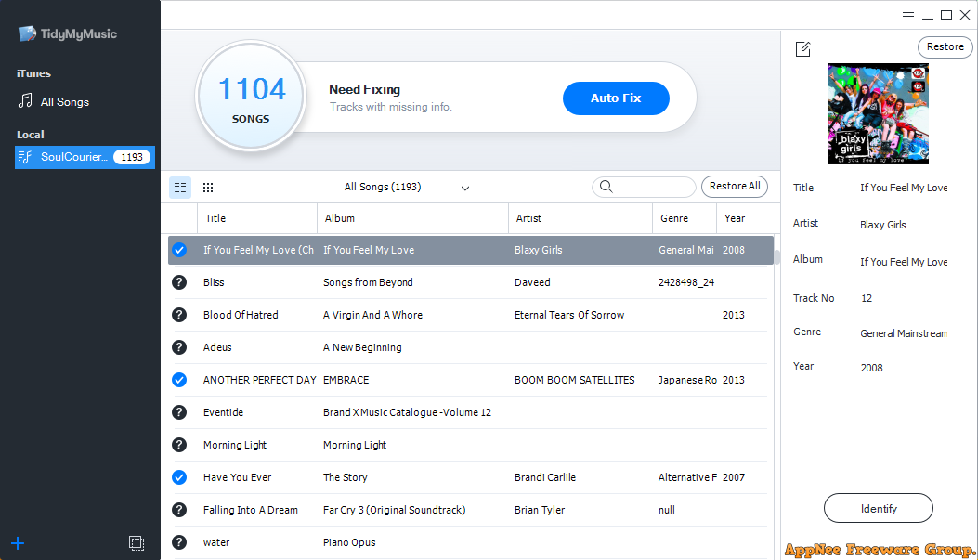
Task: Click the Auto Fix button
Action: 616,98
